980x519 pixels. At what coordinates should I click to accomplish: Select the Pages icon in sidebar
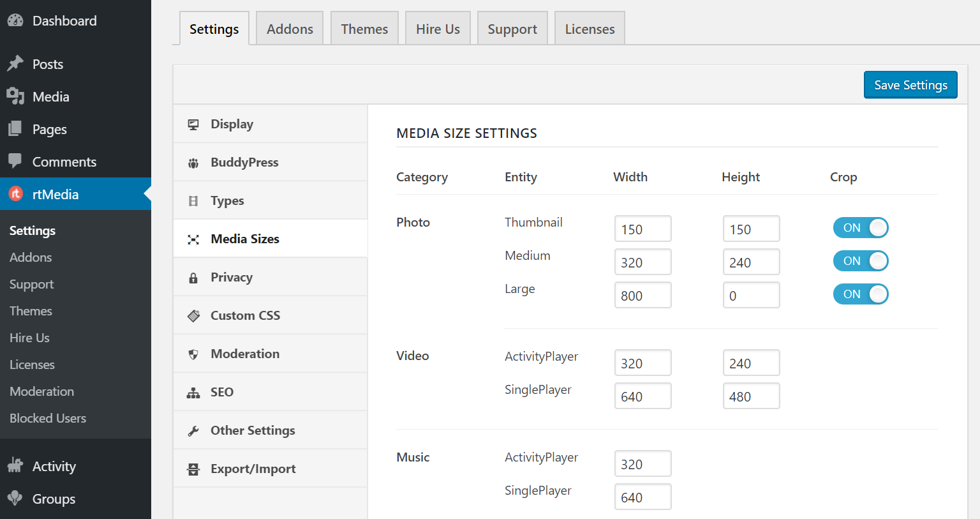(x=15, y=129)
